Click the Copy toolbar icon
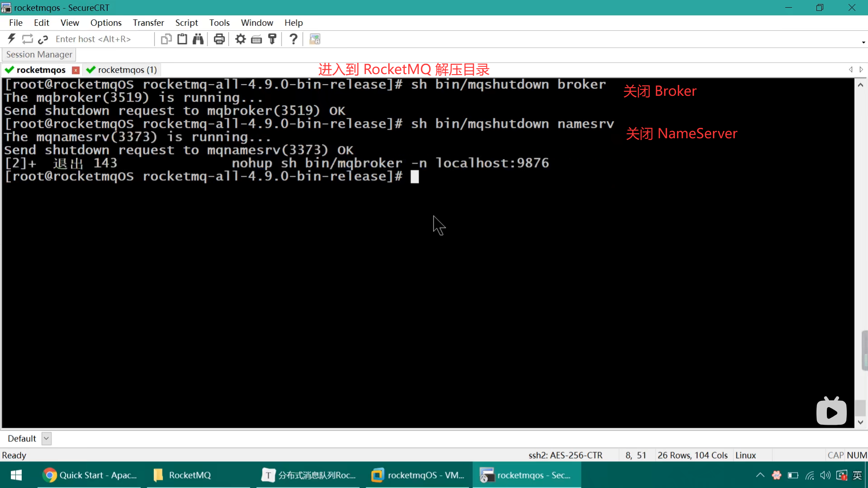The height and width of the screenshot is (488, 868). [x=166, y=39]
